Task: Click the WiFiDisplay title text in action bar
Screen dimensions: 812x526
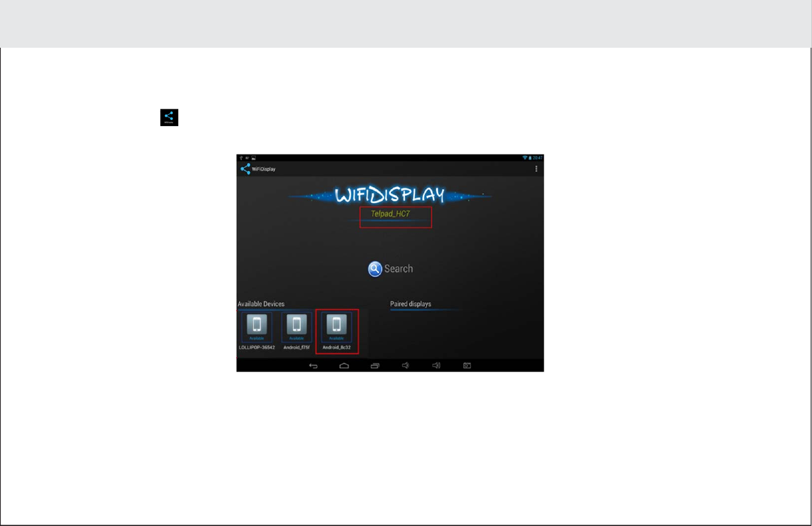Action: click(x=263, y=169)
